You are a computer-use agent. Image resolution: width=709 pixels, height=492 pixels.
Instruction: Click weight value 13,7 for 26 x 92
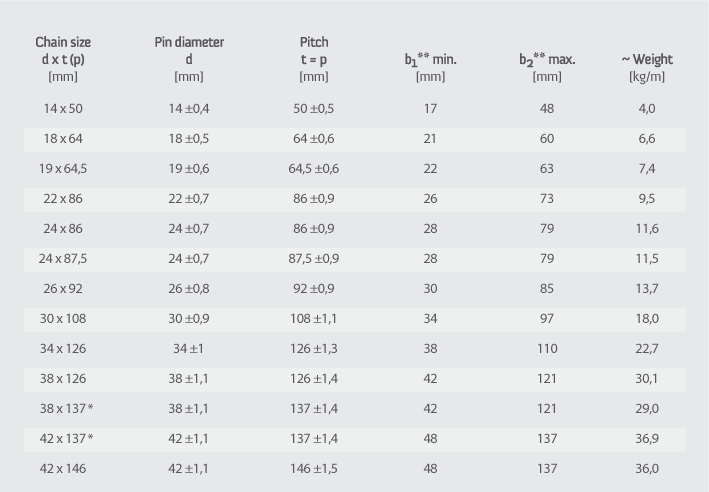647,289
